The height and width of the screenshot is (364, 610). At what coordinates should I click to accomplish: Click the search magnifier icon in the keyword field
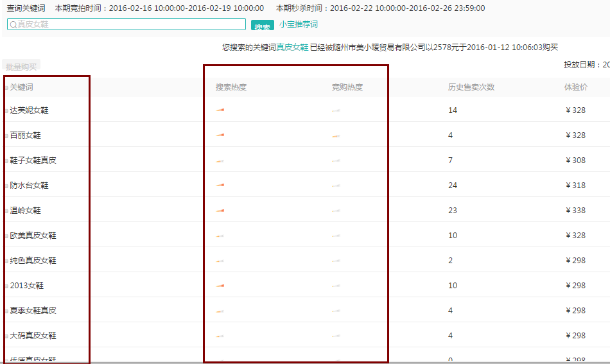[x=13, y=24]
